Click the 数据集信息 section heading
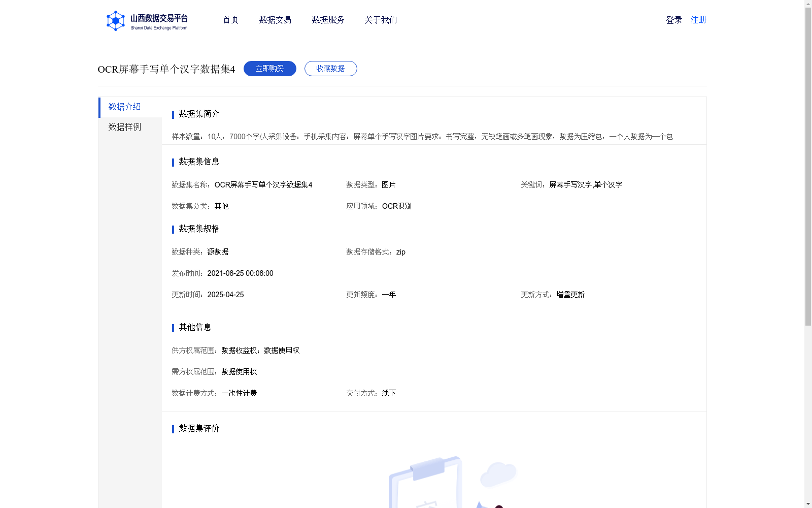Viewport: 812px width, 508px height. pyautogui.click(x=199, y=162)
